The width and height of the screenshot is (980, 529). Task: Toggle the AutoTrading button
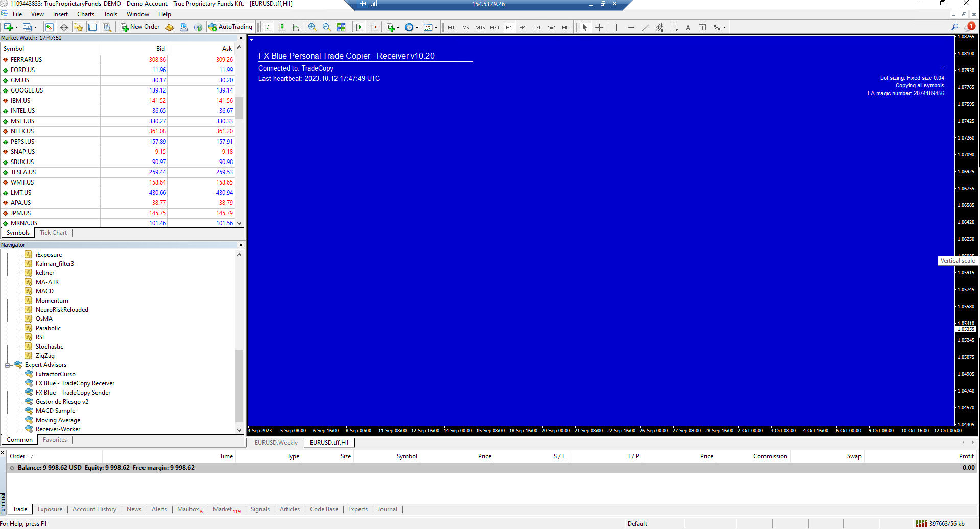pos(230,27)
